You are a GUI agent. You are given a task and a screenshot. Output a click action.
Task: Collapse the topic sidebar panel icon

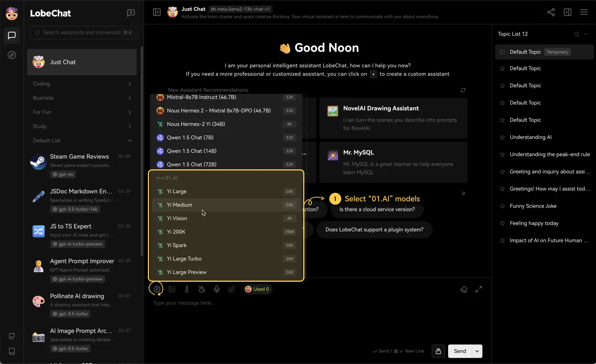tap(568, 12)
